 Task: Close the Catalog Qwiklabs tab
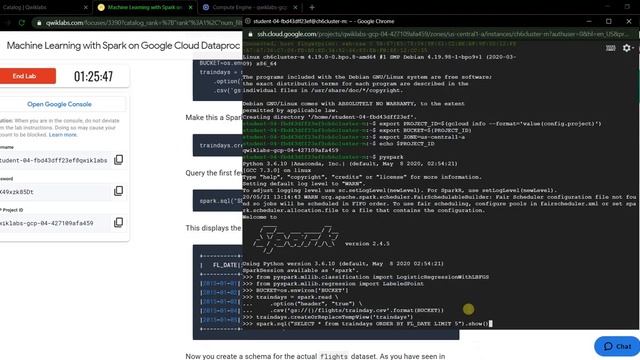[86, 7]
